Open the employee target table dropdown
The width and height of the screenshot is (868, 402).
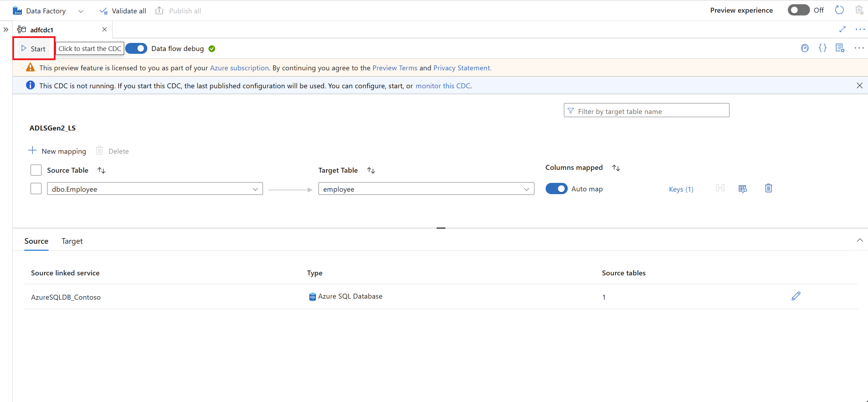pos(526,189)
